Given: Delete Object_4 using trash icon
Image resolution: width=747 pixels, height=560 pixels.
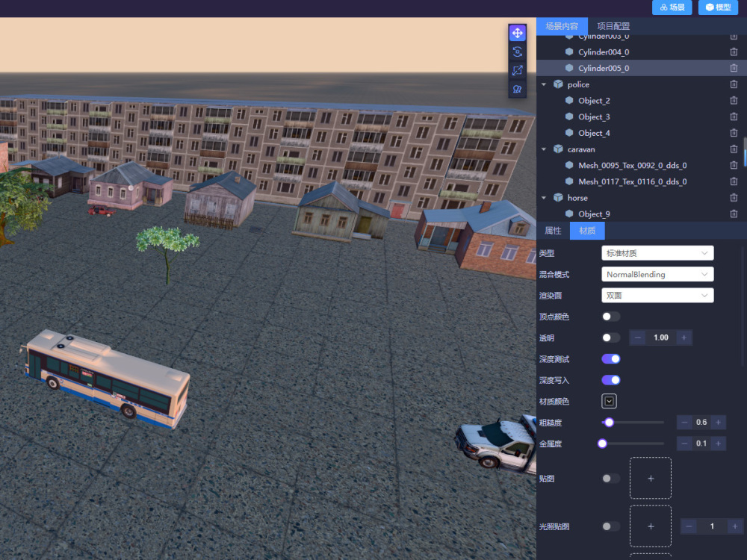Looking at the screenshot, I should point(734,133).
